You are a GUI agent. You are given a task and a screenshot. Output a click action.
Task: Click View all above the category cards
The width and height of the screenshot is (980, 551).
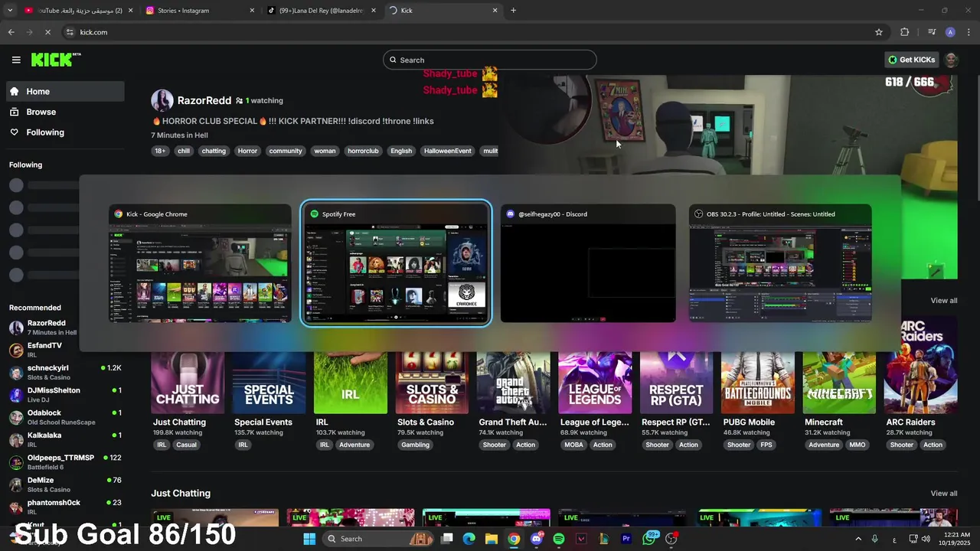pos(943,301)
